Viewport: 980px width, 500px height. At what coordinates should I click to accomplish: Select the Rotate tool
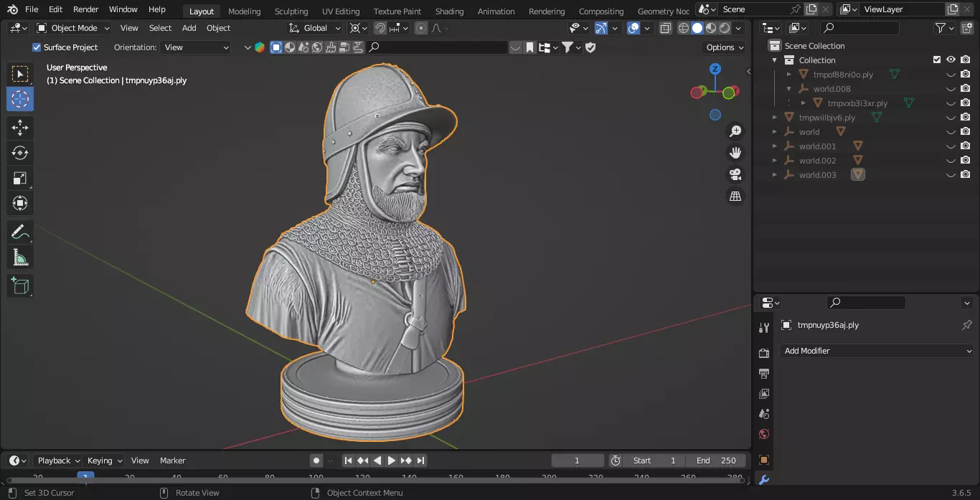coord(20,153)
